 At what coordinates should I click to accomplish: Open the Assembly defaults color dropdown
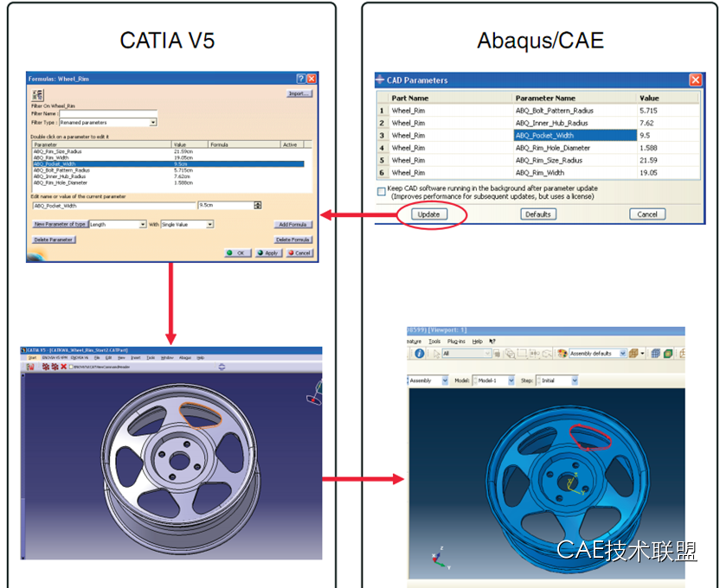623,353
